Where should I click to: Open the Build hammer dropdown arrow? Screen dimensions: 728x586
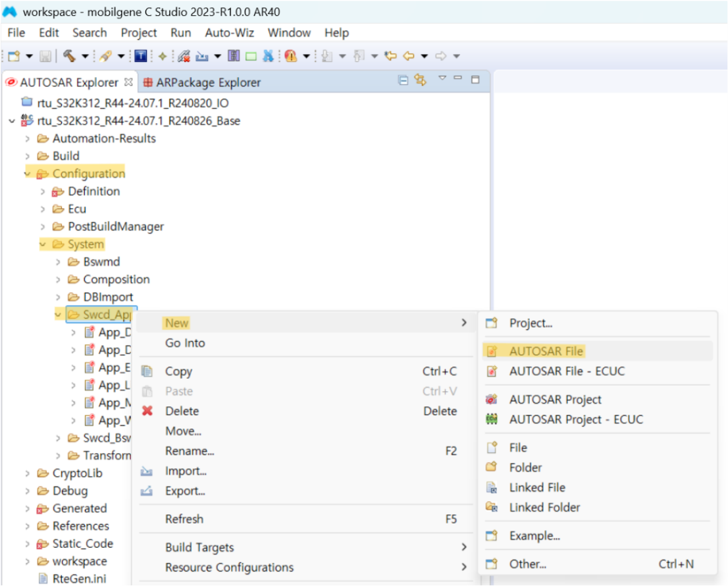[85, 56]
